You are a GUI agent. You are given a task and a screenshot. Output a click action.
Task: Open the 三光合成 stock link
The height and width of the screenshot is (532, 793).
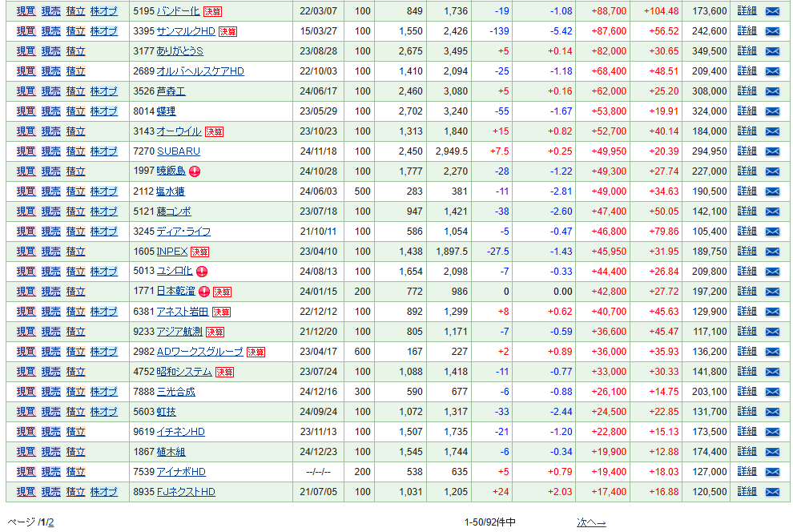(176, 392)
